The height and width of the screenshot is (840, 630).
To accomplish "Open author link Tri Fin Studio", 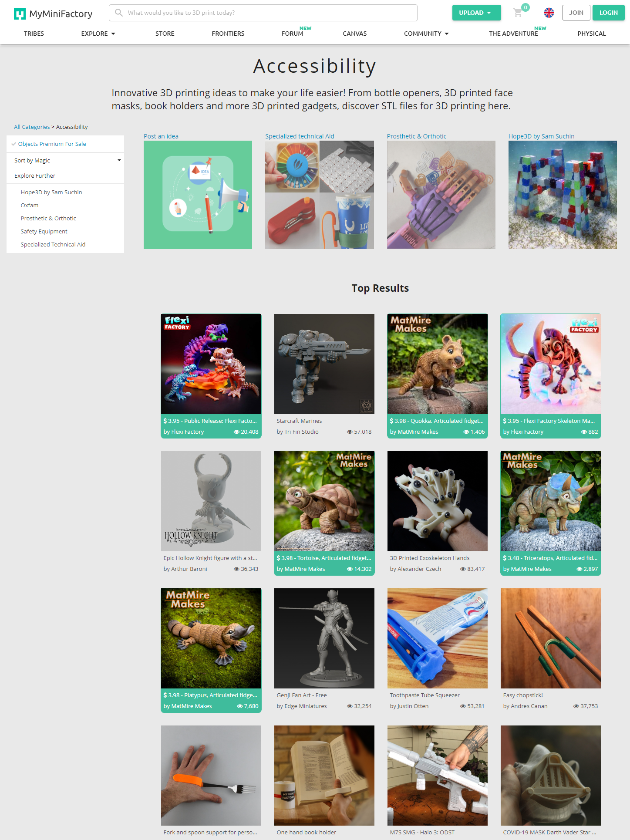I will (x=301, y=432).
